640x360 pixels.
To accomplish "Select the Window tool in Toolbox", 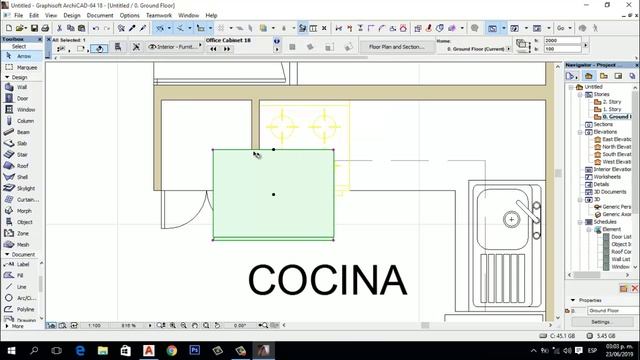I will (x=21, y=110).
